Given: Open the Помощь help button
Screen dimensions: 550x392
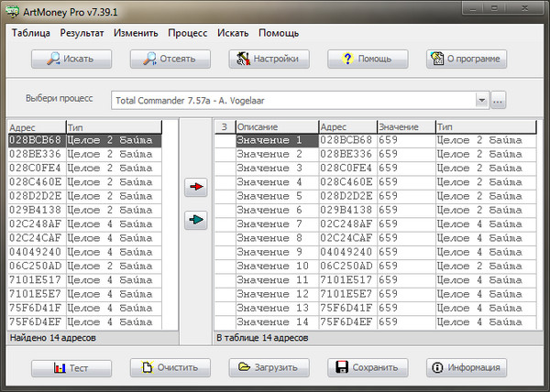Looking at the screenshot, I should pos(368,59).
